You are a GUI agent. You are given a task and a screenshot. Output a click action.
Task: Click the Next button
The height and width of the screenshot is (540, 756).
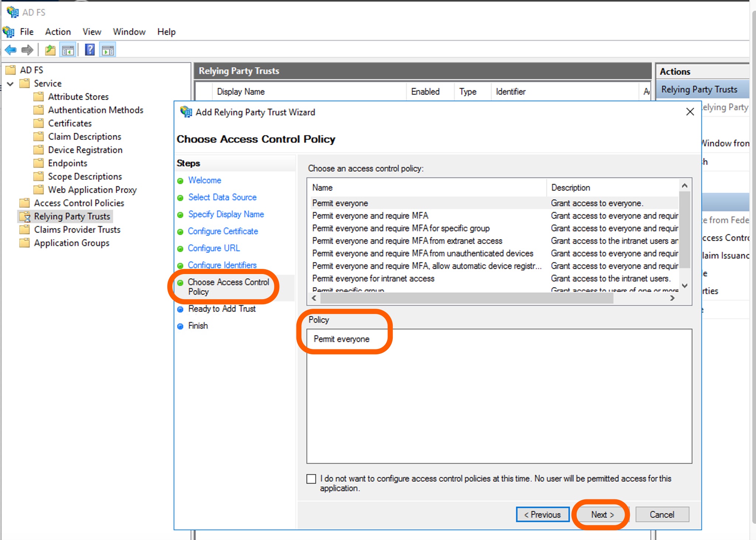coord(602,515)
